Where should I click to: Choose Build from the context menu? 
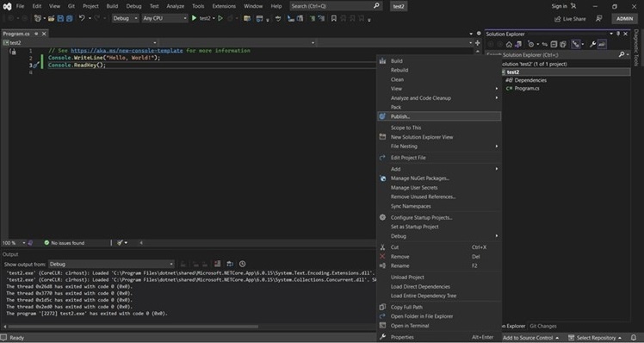click(x=439, y=61)
